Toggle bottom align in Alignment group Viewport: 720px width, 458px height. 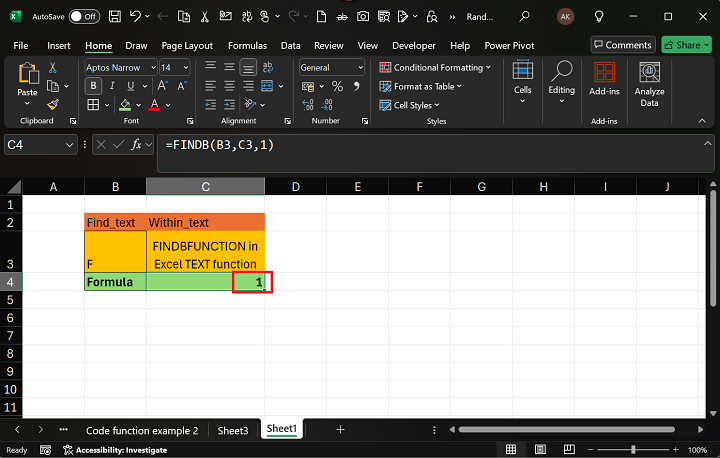pyautogui.click(x=246, y=67)
